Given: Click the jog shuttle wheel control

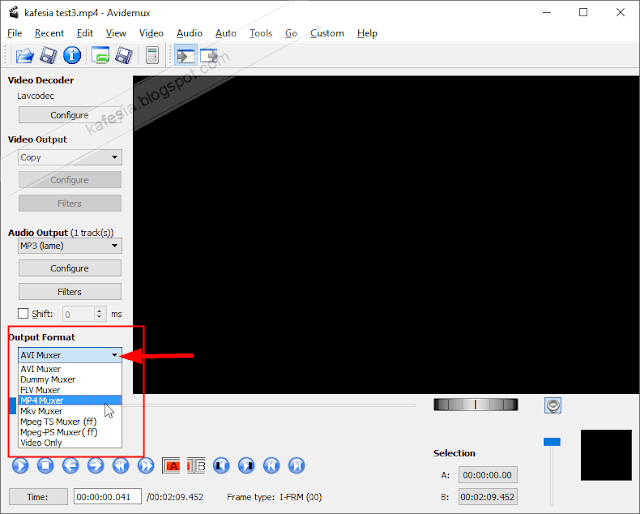Looking at the screenshot, I should (476, 405).
